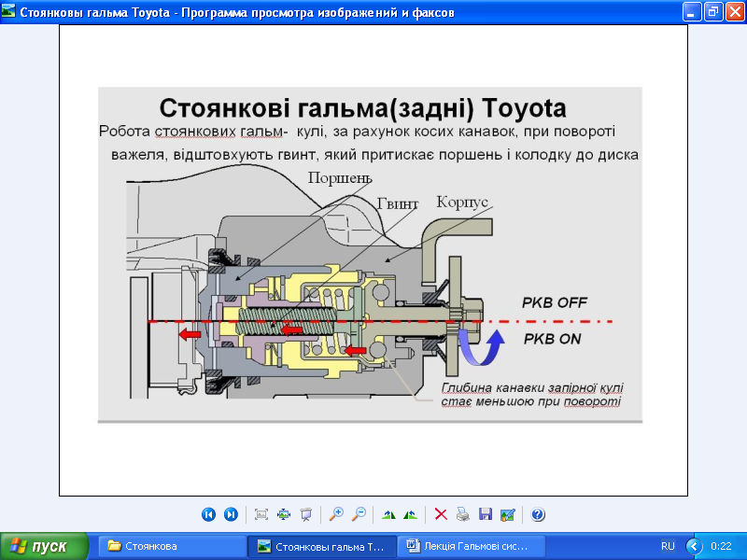The image size is (747, 560).
Task: Open the пуск Start menu
Action: [44, 546]
